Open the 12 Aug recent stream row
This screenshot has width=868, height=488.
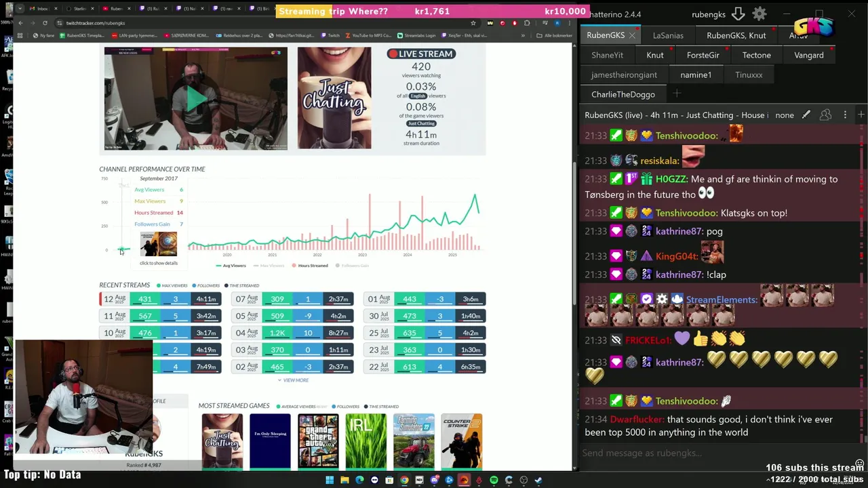159,299
